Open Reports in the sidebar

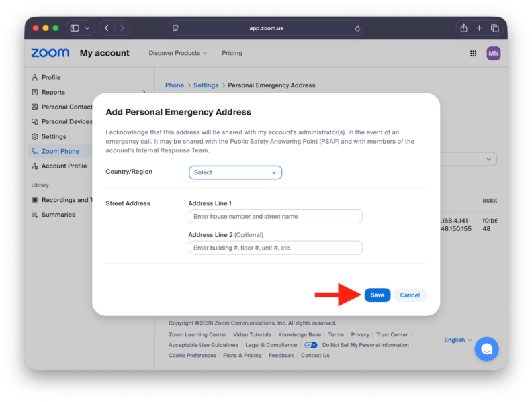[53, 92]
